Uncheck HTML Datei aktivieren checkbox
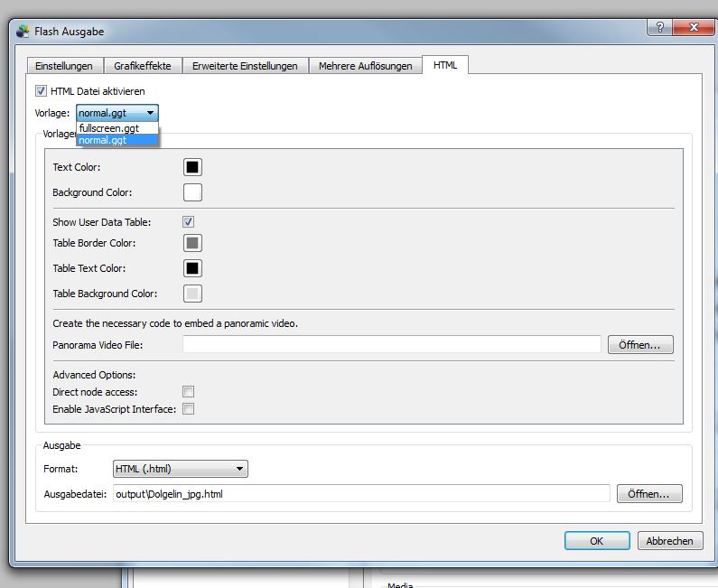Image resolution: width=718 pixels, height=588 pixels. pyautogui.click(x=41, y=91)
